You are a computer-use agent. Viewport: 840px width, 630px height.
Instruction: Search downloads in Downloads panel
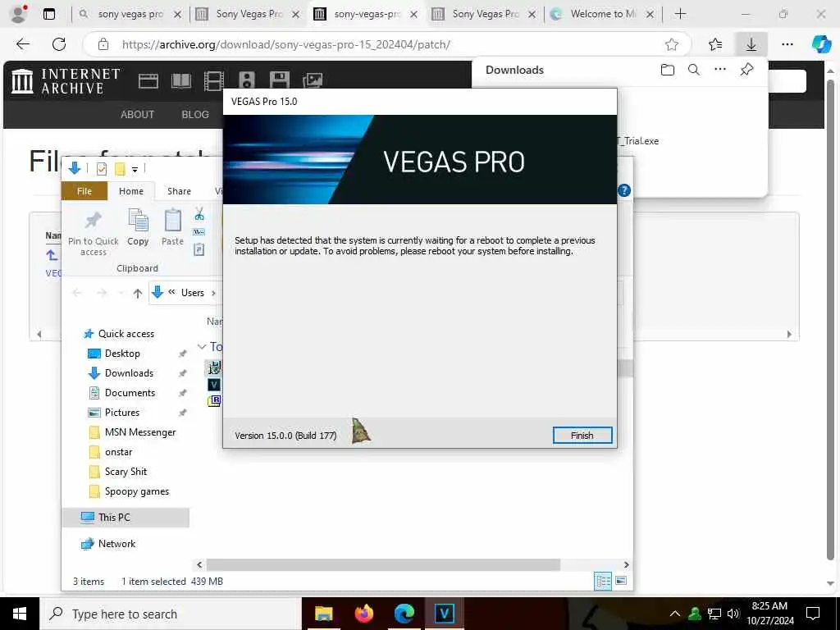[x=694, y=70]
